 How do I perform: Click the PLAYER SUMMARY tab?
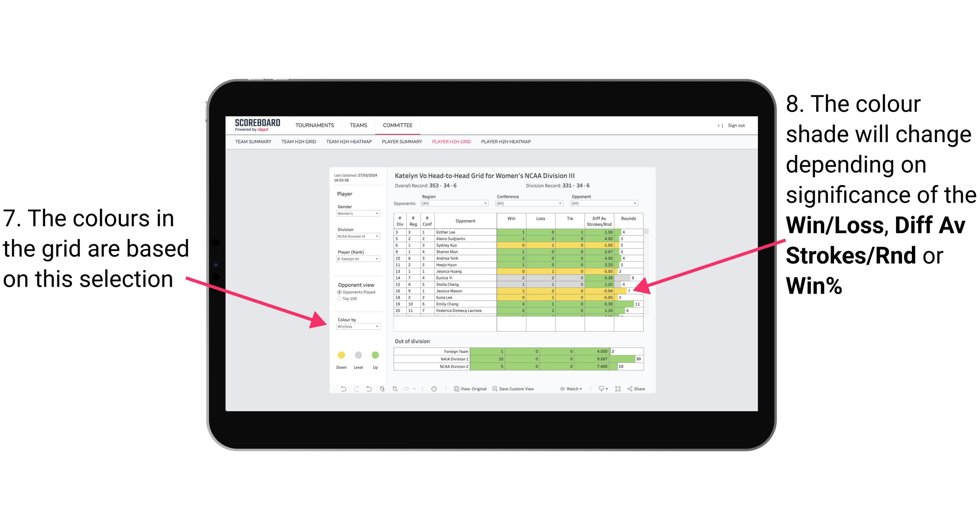click(x=400, y=144)
